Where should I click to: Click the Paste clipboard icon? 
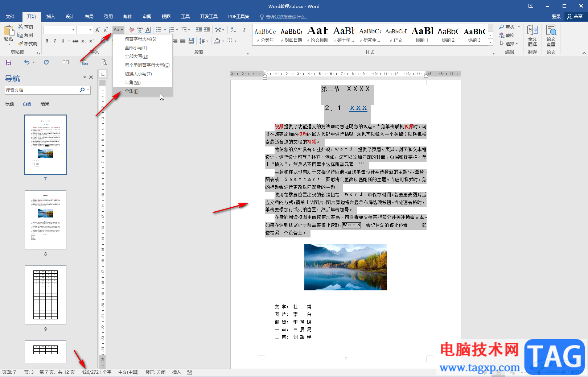9,30
